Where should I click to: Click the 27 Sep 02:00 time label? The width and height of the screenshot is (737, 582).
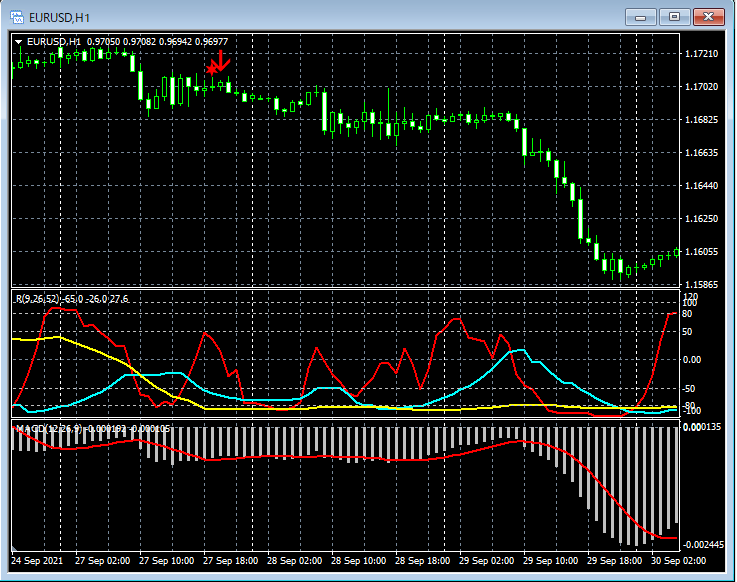[x=102, y=561]
